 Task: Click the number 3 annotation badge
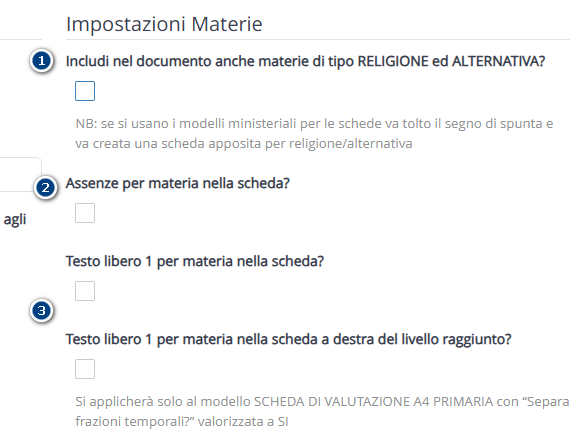(x=41, y=311)
